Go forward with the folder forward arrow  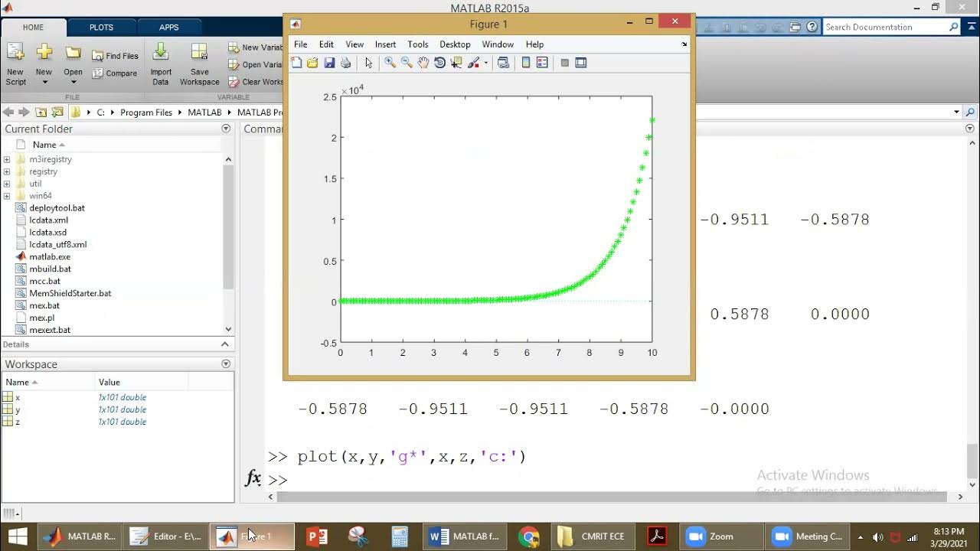tap(24, 112)
